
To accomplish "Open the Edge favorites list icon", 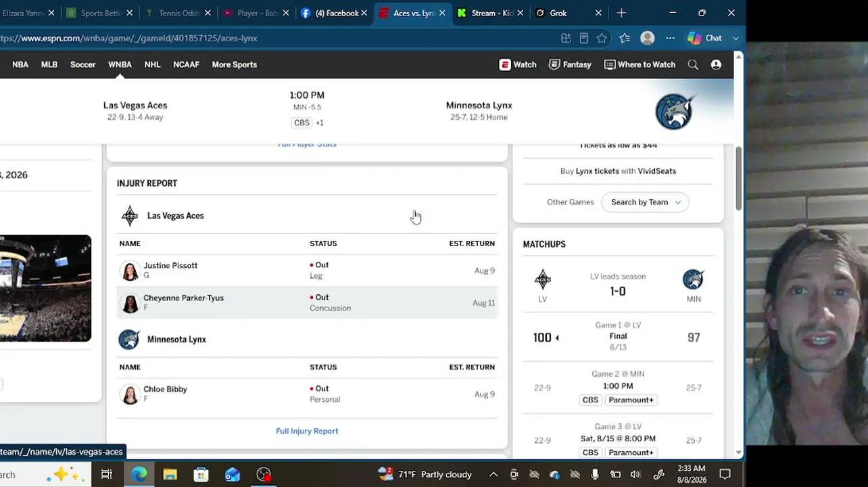I will (x=625, y=39).
